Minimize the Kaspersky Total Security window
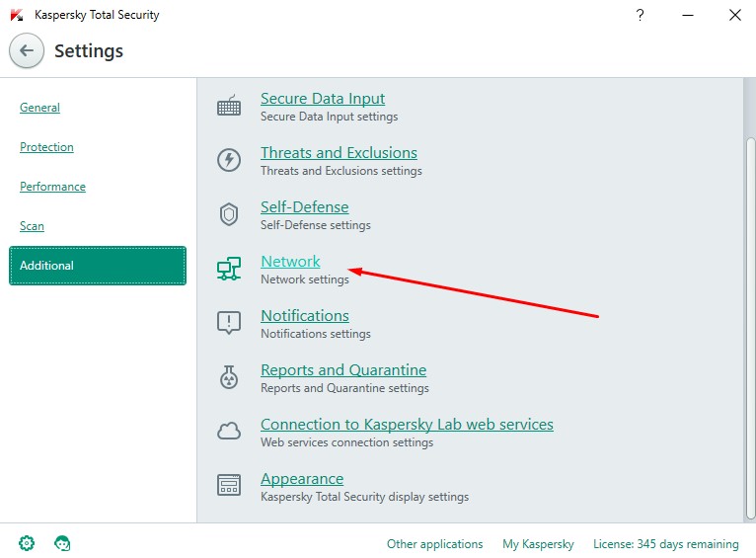Image resolution: width=756 pixels, height=558 pixels. pos(688,15)
